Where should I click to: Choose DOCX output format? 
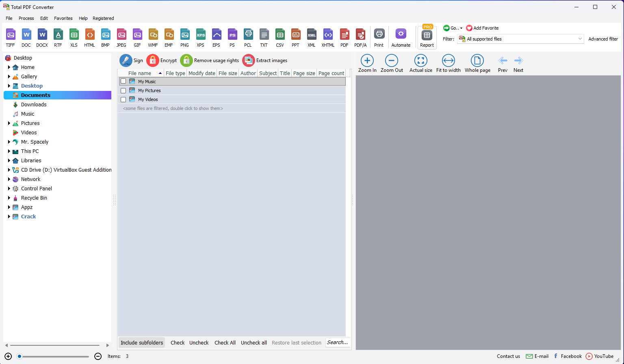[42, 38]
